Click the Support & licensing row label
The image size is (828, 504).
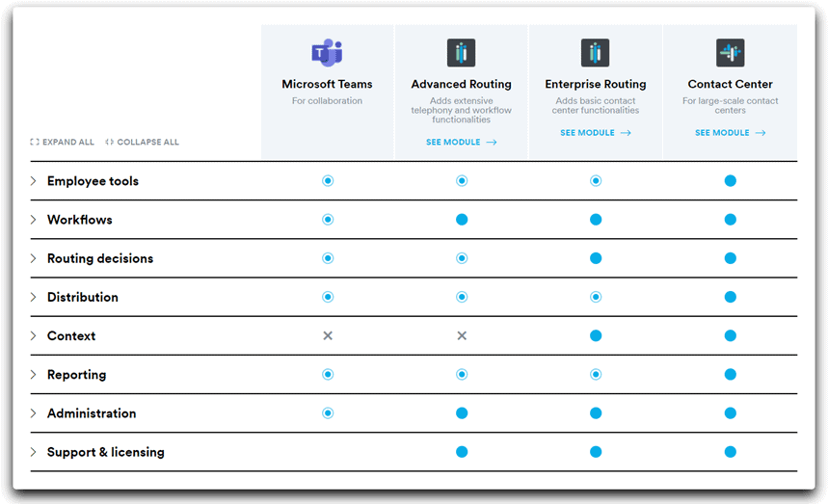106,452
